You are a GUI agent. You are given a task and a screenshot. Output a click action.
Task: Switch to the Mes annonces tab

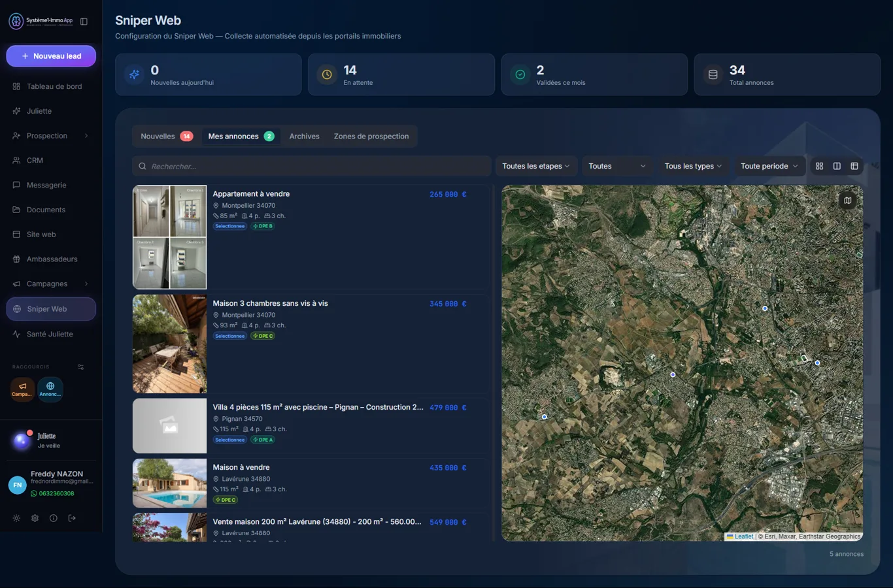pos(241,137)
